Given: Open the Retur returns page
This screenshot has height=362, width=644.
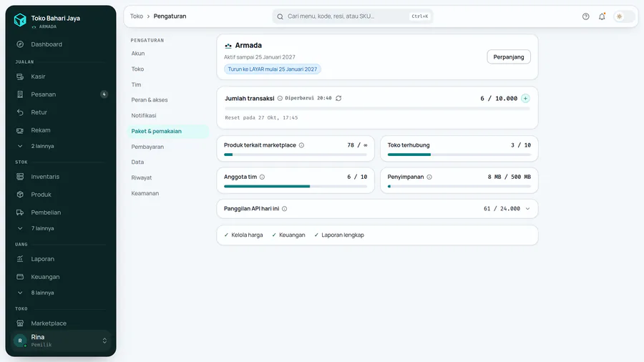Looking at the screenshot, I should pos(61,112).
